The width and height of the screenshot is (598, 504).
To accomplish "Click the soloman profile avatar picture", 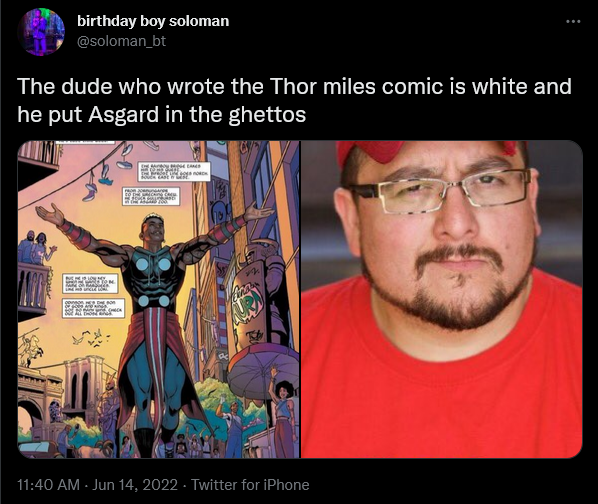I will pyautogui.click(x=40, y=32).
